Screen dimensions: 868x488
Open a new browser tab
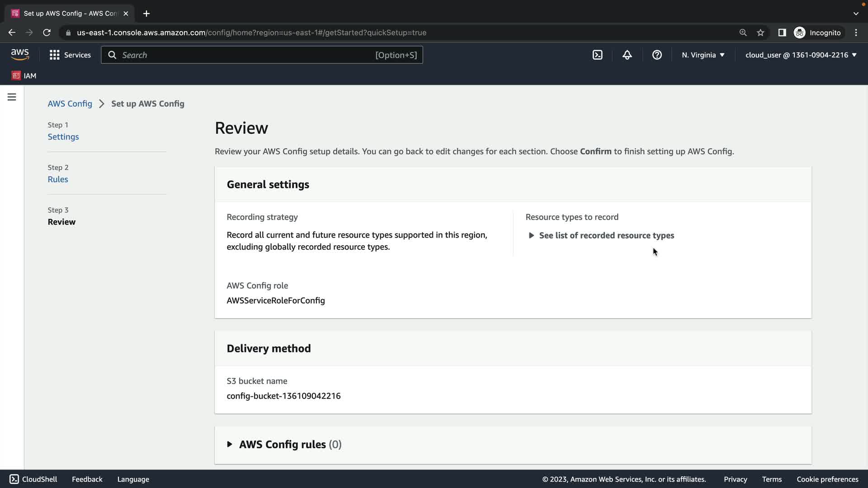tap(146, 14)
